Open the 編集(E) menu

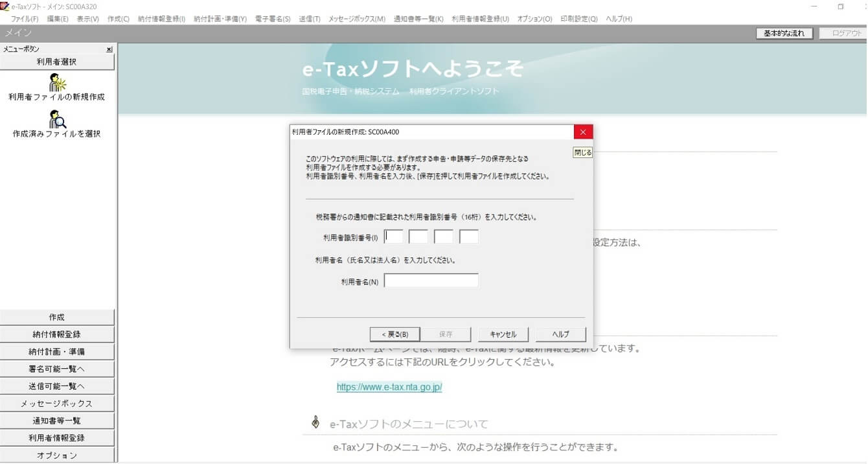point(58,19)
